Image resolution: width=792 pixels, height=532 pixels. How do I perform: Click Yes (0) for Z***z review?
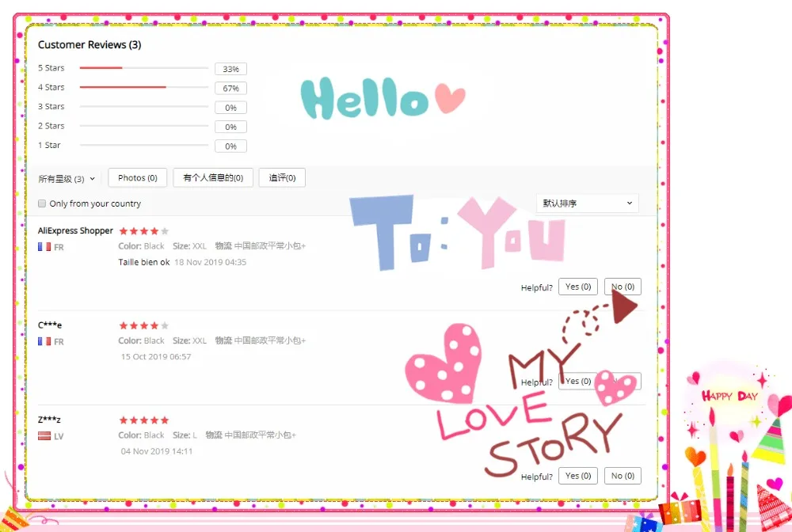tap(578, 476)
